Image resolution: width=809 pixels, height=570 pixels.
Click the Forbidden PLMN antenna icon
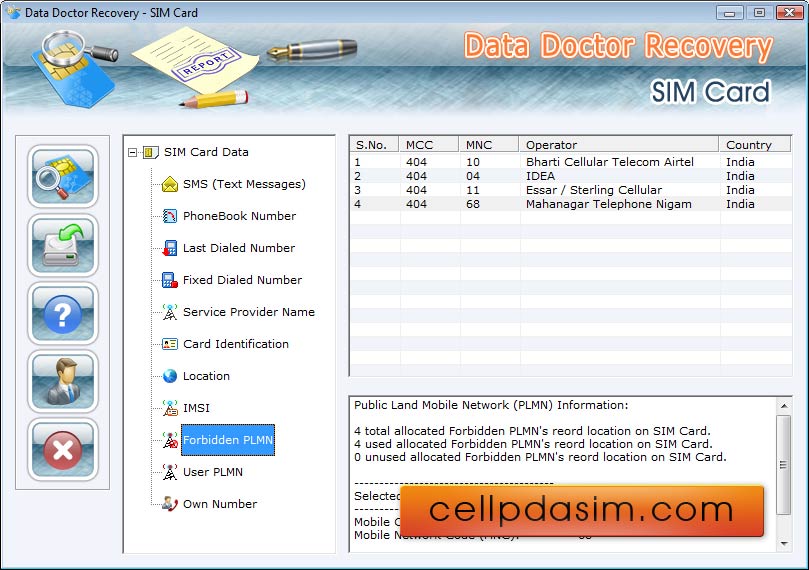tap(170, 440)
